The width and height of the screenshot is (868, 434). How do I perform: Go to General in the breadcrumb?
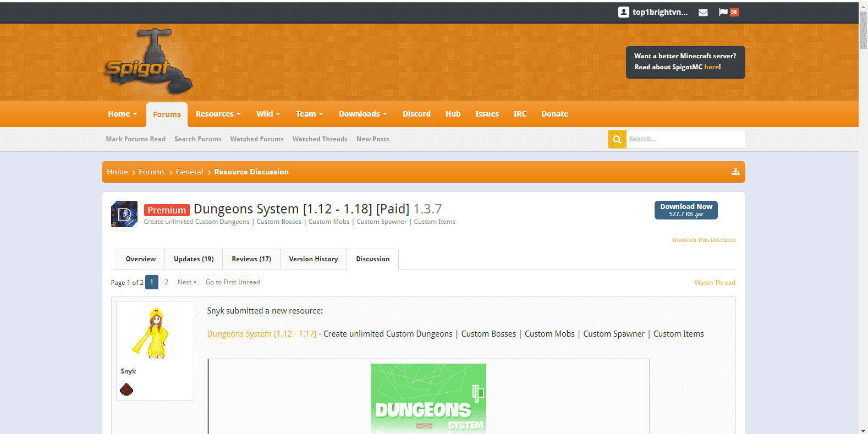[190, 172]
